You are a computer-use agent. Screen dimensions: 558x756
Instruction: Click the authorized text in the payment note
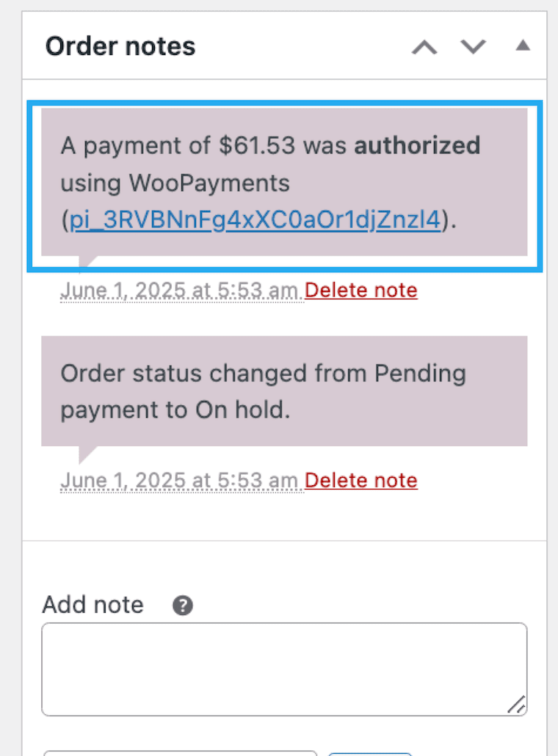pos(417,145)
